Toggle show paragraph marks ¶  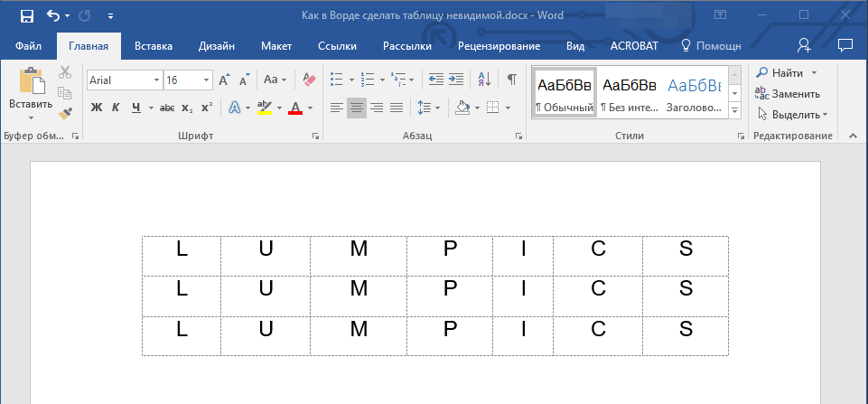pyautogui.click(x=511, y=80)
